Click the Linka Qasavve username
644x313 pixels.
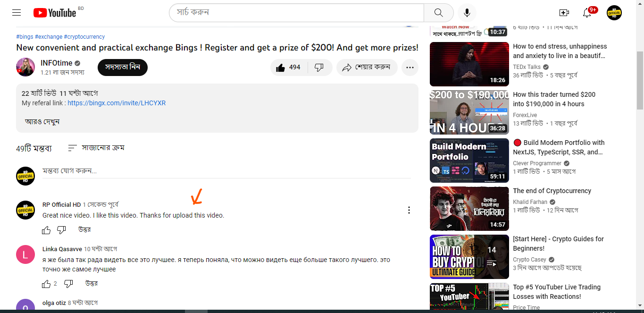(x=62, y=249)
